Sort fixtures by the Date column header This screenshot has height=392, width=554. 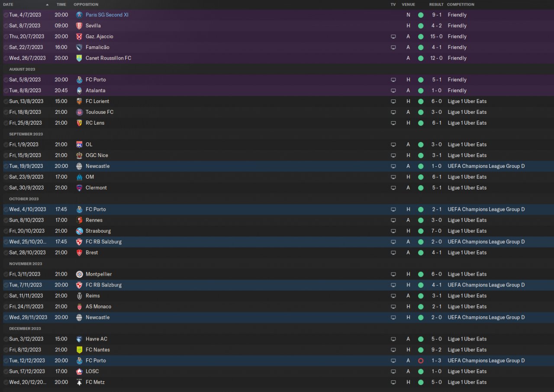pyautogui.click(x=8, y=4)
